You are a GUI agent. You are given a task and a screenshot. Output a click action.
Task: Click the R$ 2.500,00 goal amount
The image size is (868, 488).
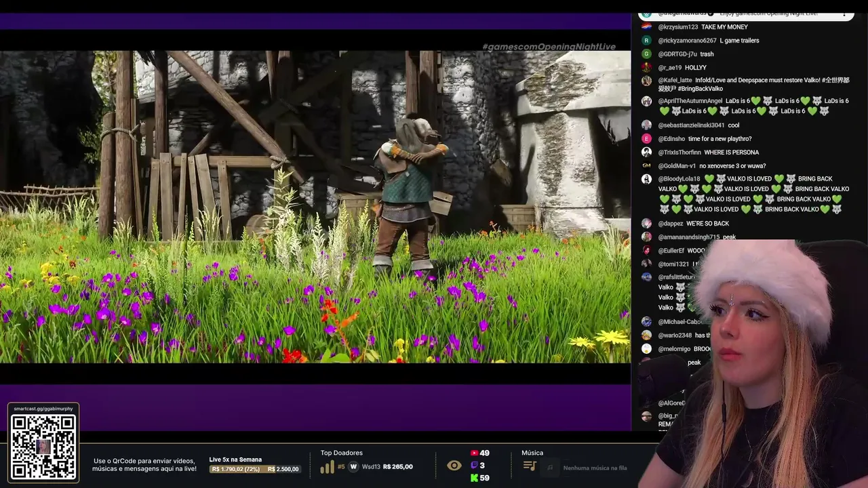[x=283, y=469]
